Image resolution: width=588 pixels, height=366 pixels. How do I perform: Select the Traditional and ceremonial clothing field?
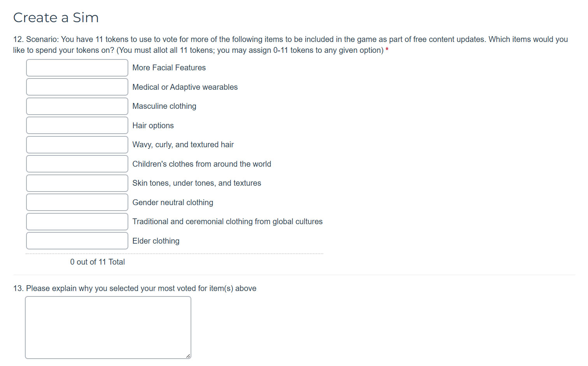(77, 221)
